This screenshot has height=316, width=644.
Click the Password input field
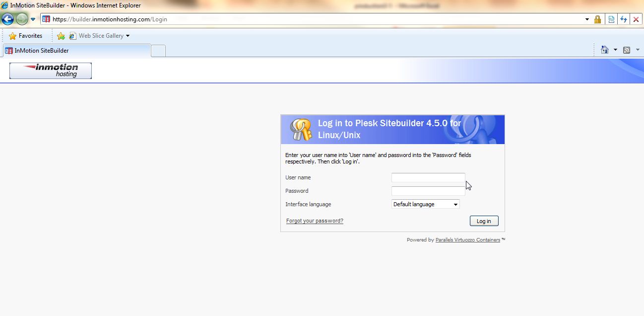tap(428, 191)
